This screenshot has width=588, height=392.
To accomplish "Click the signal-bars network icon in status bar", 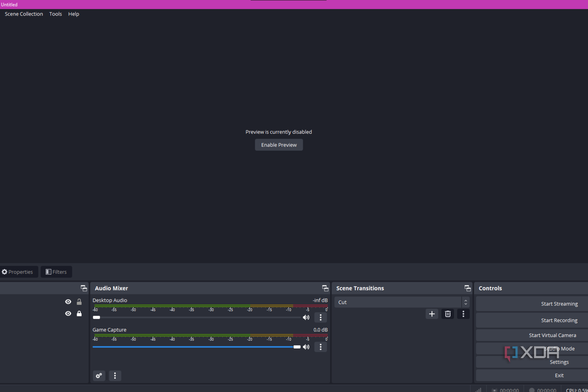I will point(478,390).
